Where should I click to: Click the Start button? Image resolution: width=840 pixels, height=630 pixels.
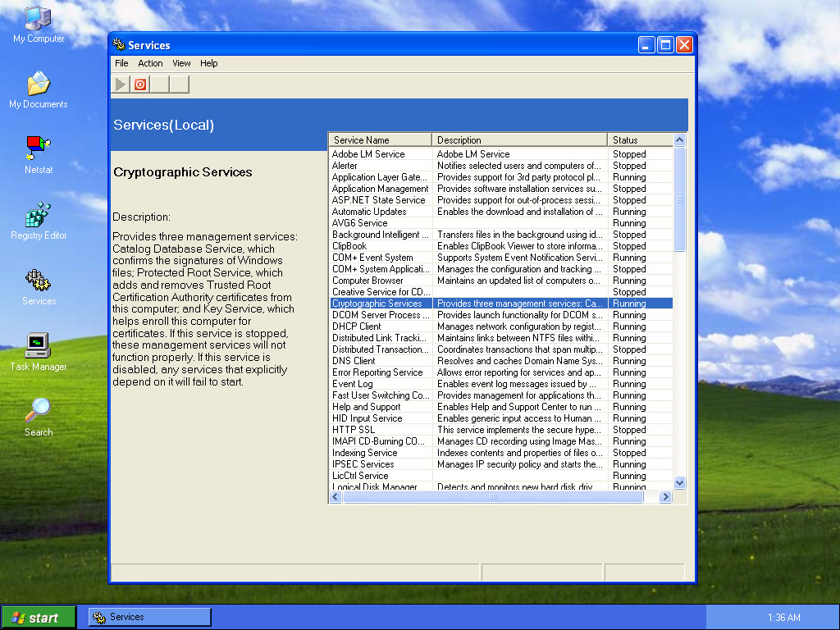click(39, 618)
